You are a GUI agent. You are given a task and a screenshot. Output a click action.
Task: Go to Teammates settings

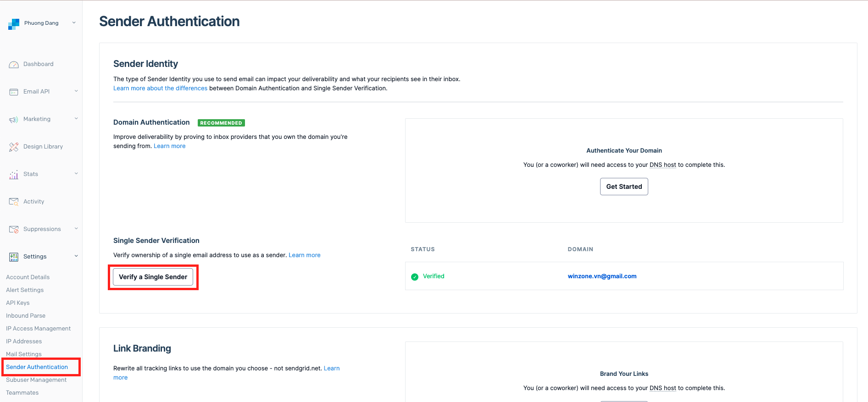(22, 393)
